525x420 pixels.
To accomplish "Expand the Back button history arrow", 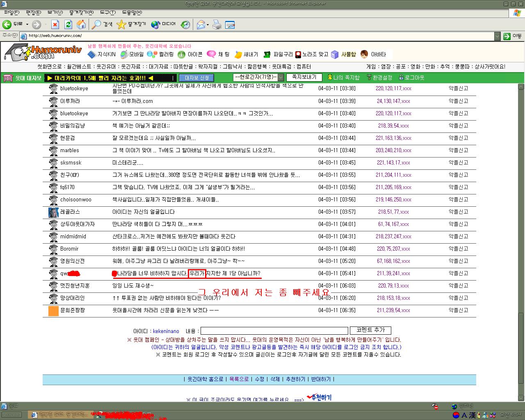I will coord(27,25).
